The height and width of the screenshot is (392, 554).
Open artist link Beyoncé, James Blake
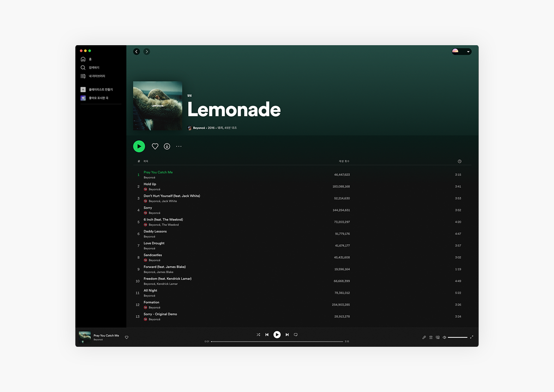pyautogui.click(x=158, y=272)
